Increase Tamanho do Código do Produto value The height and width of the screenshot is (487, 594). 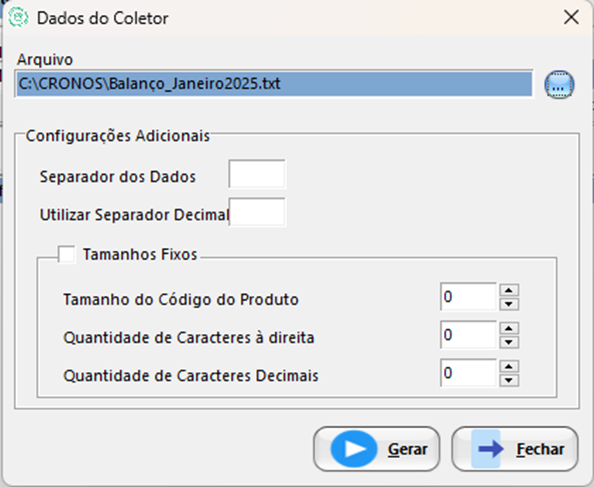tap(509, 290)
